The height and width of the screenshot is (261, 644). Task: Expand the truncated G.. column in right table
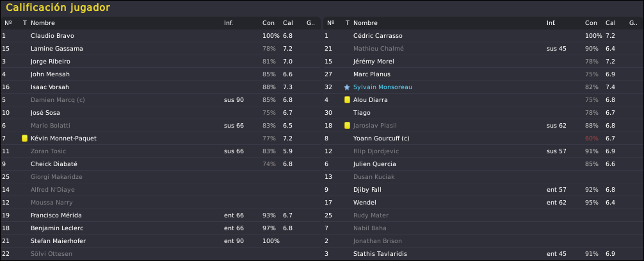[x=633, y=23]
